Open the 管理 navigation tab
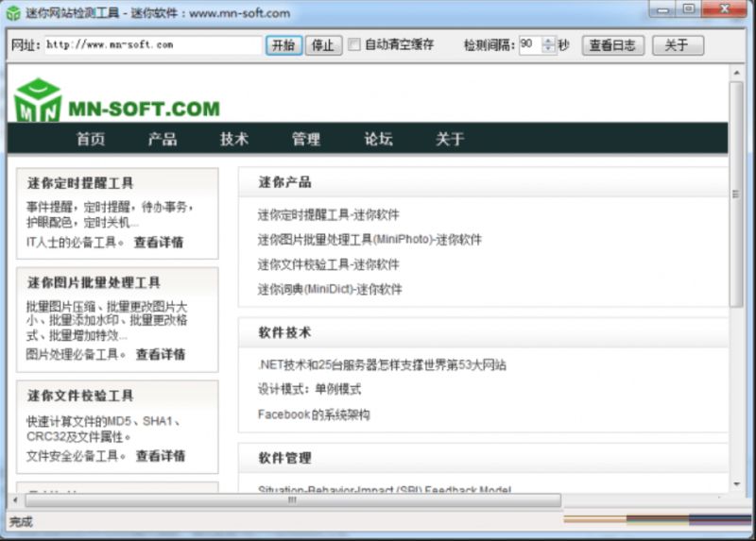Viewport: 756px width, 541px height. pos(306,139)
